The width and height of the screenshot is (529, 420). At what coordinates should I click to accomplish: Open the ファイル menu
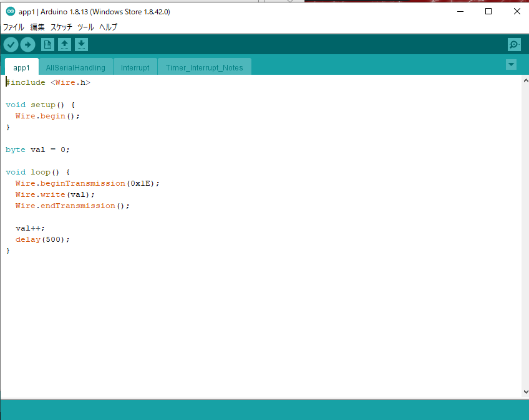tap(14, 27)
